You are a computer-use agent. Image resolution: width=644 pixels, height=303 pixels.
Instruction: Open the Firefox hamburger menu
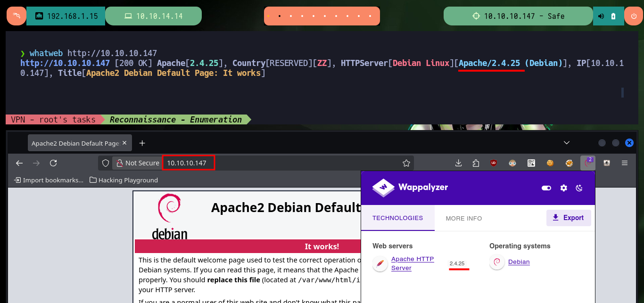coord(625,163)
